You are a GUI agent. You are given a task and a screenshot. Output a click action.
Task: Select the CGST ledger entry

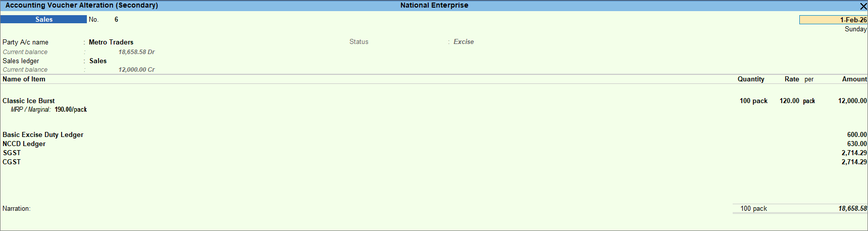12,162
